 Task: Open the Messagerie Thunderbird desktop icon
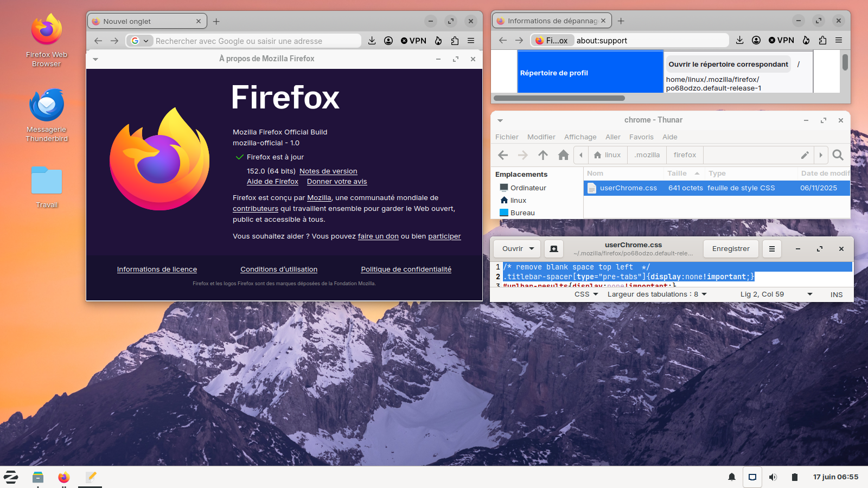47,115
